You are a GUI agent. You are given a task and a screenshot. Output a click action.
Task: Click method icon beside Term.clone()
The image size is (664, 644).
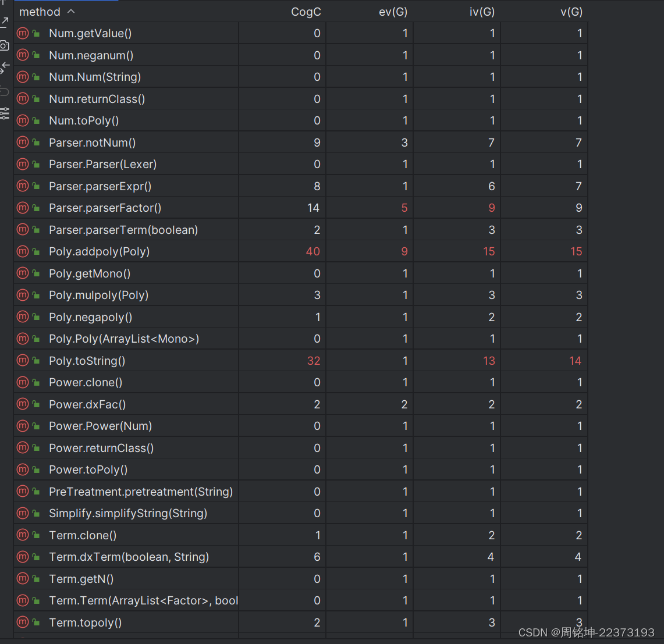pos(23,535)
